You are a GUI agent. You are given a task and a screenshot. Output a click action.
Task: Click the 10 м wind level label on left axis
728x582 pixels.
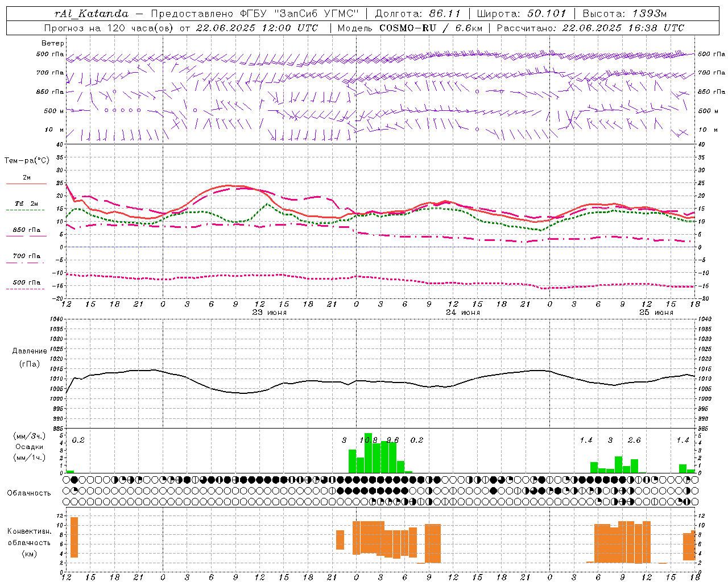pyautogui.click(x=55, y=130)
